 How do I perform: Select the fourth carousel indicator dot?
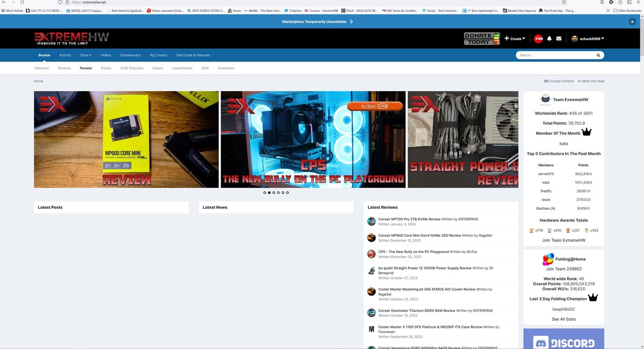278,193
